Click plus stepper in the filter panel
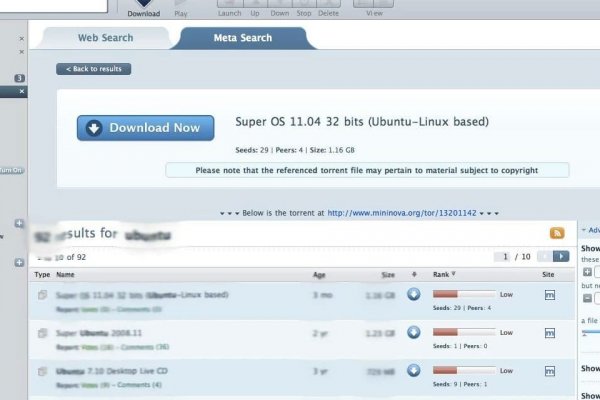 tap(586, 272)
